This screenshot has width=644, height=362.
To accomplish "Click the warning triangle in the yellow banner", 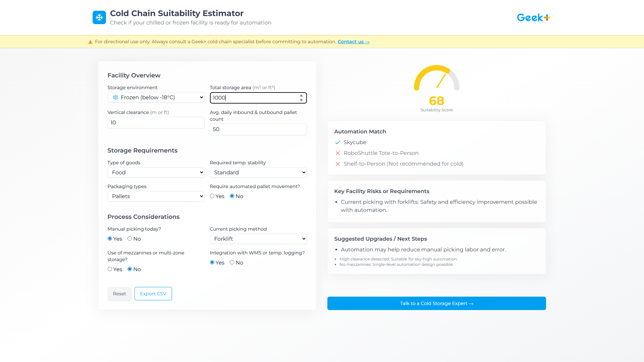I will pos(90,42).
